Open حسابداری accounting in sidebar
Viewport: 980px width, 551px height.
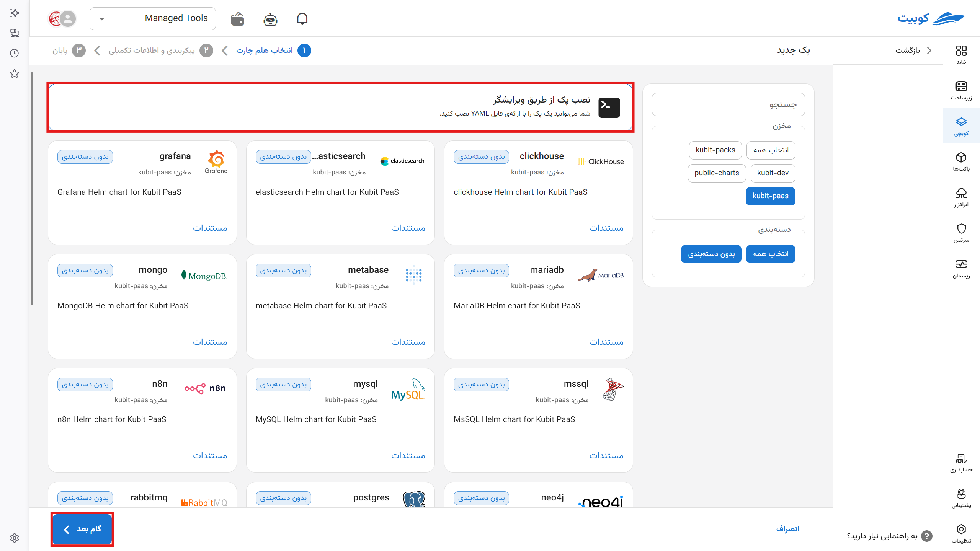(x=961, y=463)
